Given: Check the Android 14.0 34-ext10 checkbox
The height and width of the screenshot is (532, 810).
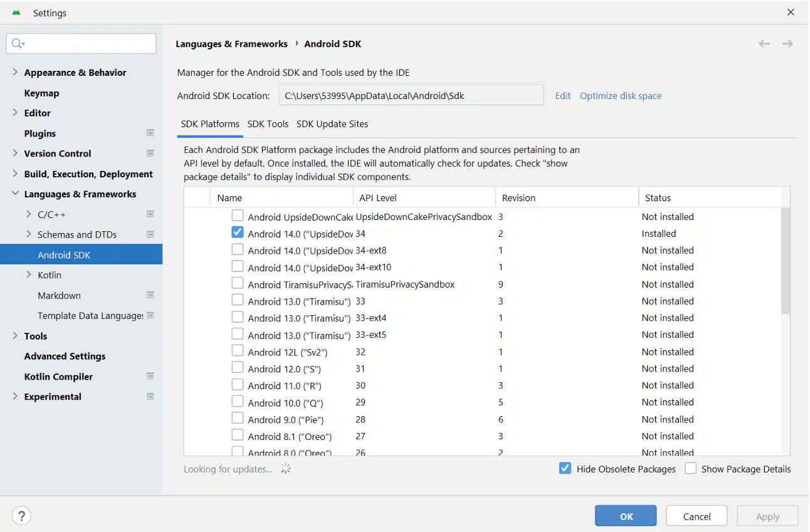Looking at the screenshot, I should [x=238, y=266].
